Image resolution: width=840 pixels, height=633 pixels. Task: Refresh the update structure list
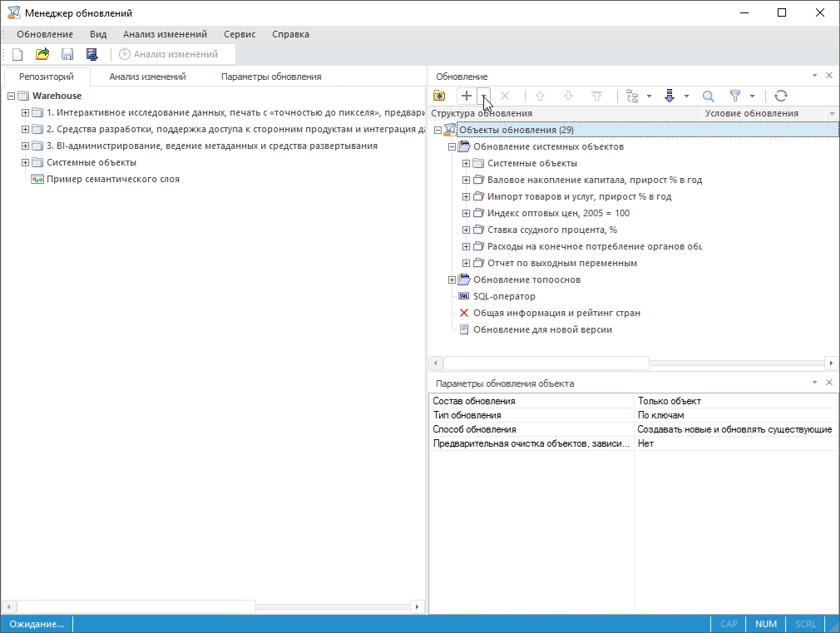tap(780, 96)
